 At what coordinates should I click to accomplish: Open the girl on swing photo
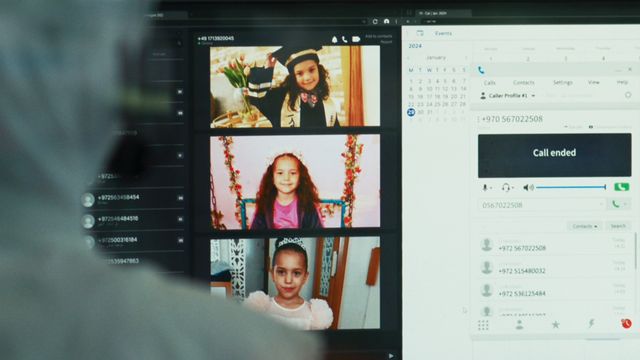coord(295,182)
